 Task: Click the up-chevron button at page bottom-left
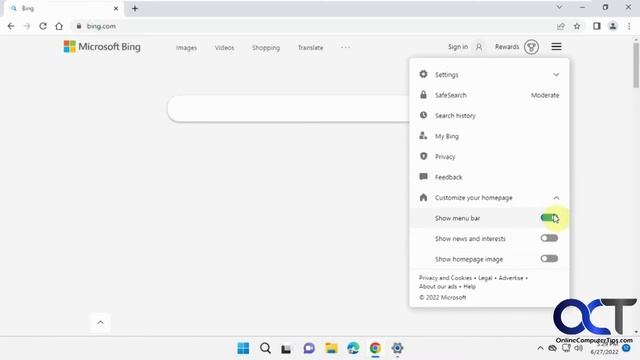pyautogui.click(x=100, y=322)
